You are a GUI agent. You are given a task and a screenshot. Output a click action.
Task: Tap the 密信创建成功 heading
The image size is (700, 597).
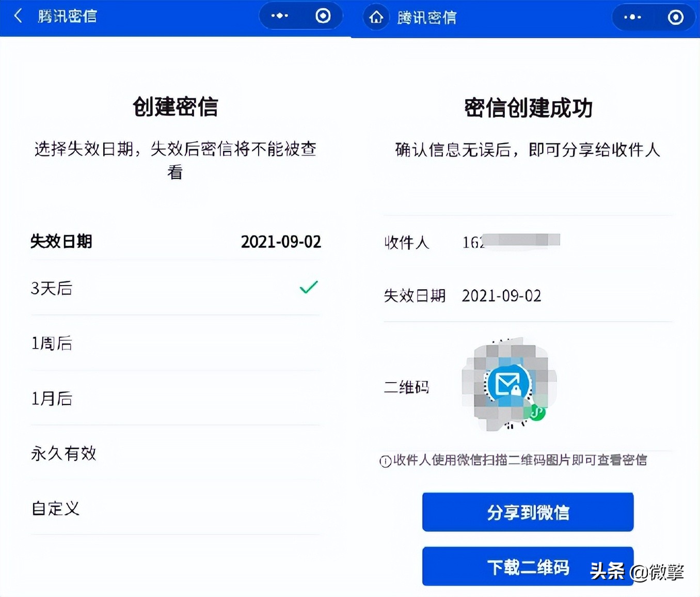pos(528,108)
